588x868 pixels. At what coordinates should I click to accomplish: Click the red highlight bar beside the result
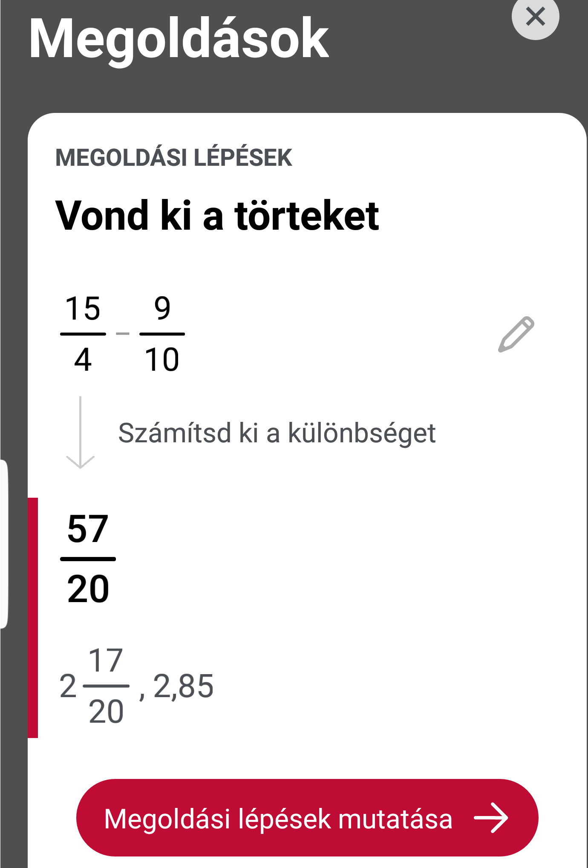(x=33, y=617)
